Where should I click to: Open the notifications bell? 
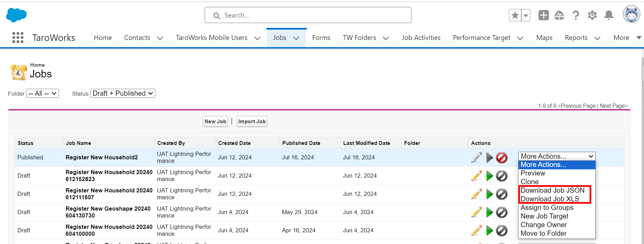pos(609,15)
